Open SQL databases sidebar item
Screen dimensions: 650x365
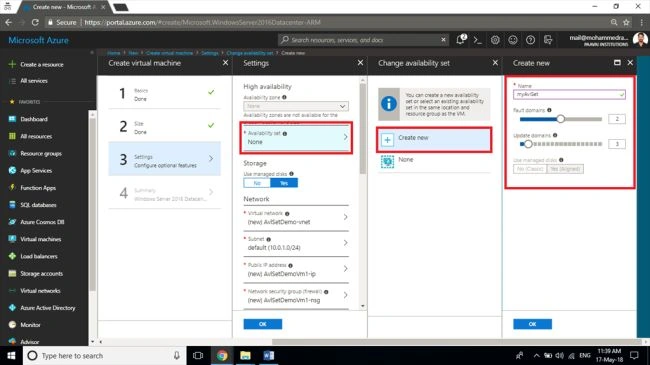(38, 205)
